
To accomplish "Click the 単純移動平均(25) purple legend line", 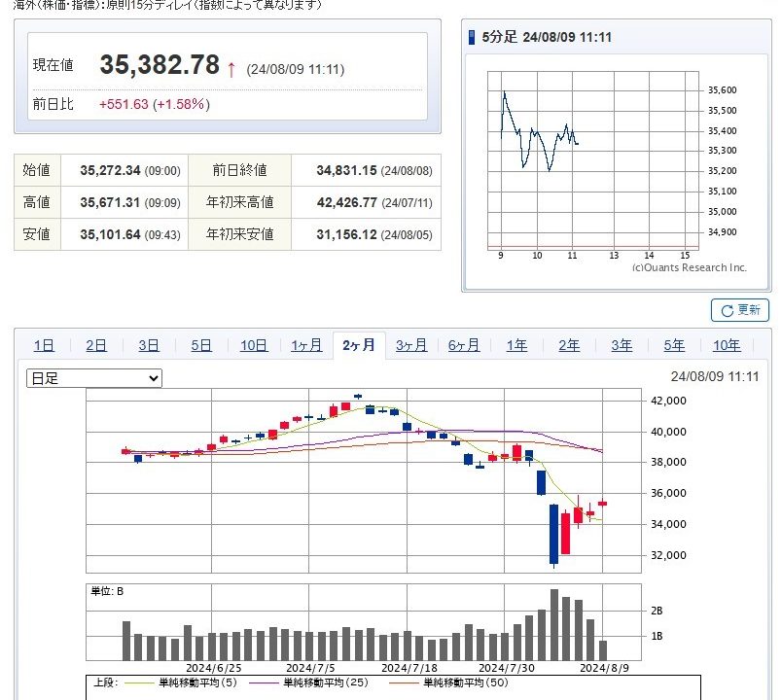I will click(261, 683).
